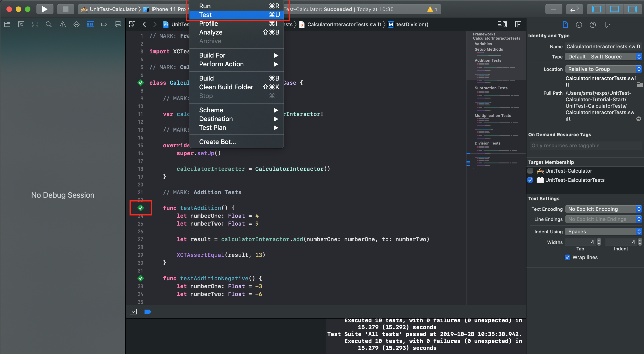This screenshot has height=354, width=644.
Task: Open the Issue navigator warning icon
Action: [x=62, y=24]
